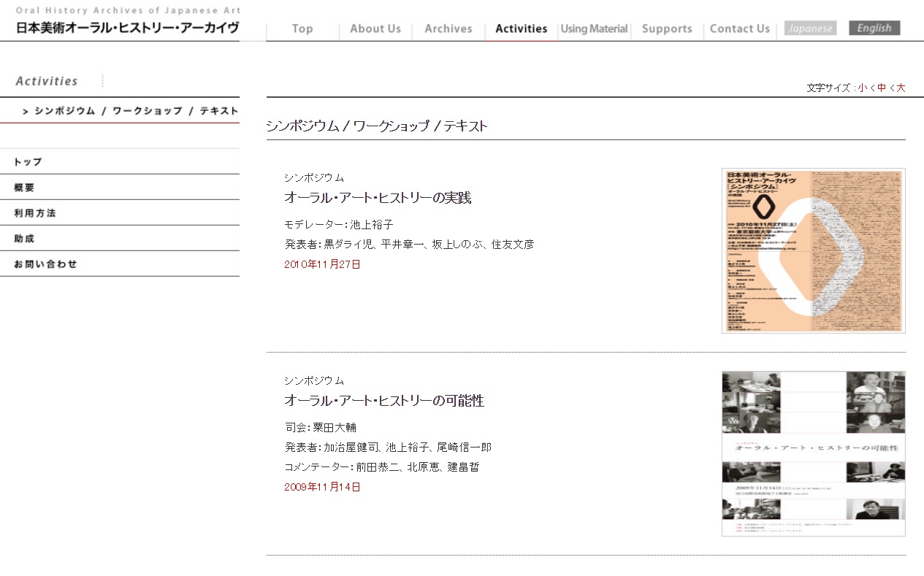Image resolution: width=924 pixels, height=576 pixels.
Task: Click the 2009 symposium poster thumbnail
Action: pos(813,453)
